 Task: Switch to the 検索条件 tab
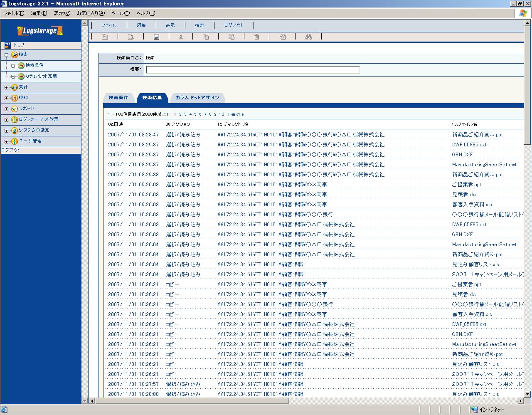(x=118, y=98)
